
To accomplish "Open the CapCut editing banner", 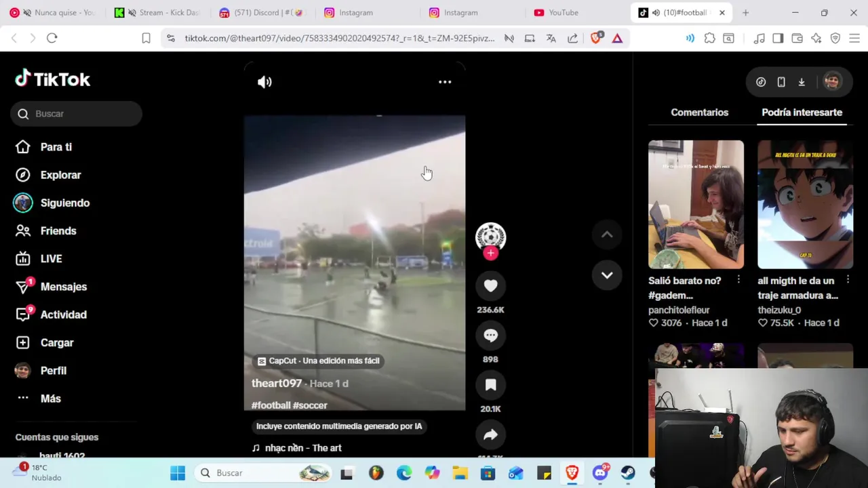I will point(319,361).
